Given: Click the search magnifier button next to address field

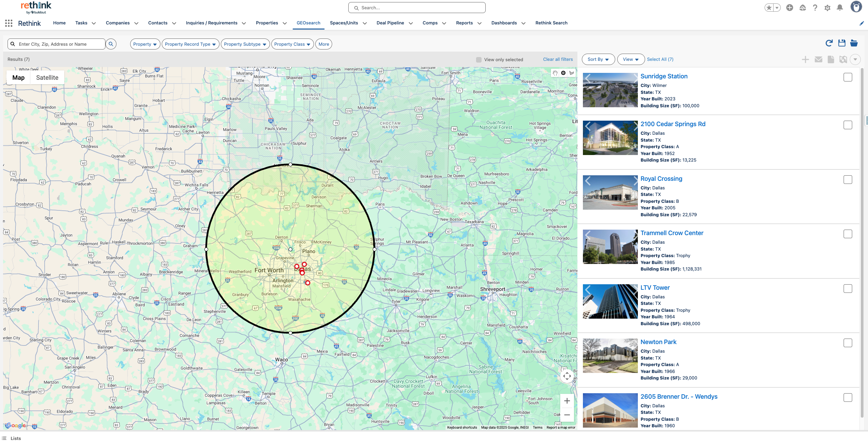Looking at the screenshot, I should [111, 44].
